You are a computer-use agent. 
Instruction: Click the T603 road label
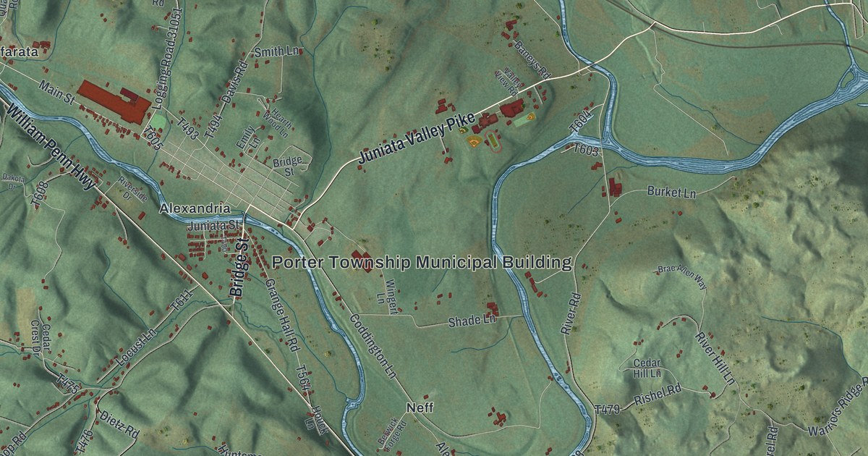pos(587,151)
